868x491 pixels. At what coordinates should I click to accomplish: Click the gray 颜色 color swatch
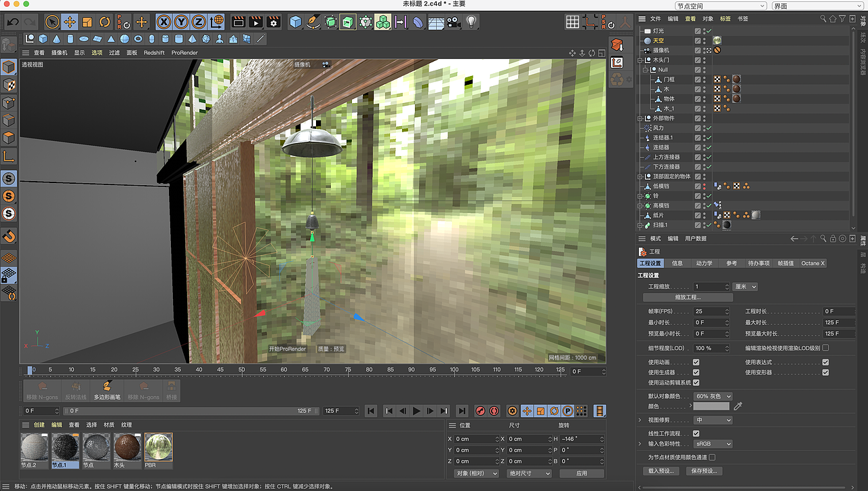pyautogui.click(x=711, y=406)
